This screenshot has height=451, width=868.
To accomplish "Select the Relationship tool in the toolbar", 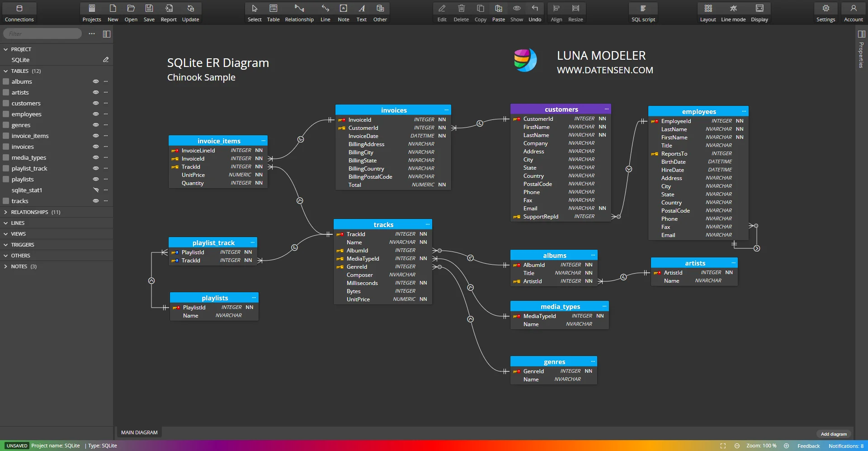I will coord(299,12).
